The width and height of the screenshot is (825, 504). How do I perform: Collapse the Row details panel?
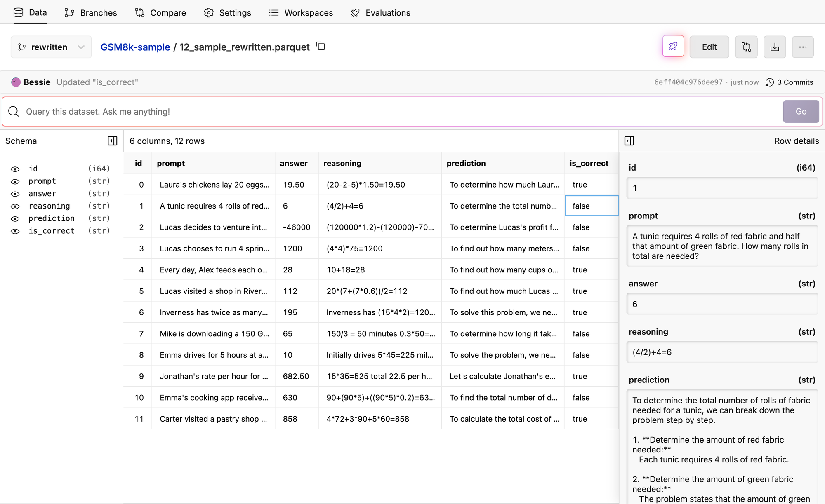pos(629,141)
